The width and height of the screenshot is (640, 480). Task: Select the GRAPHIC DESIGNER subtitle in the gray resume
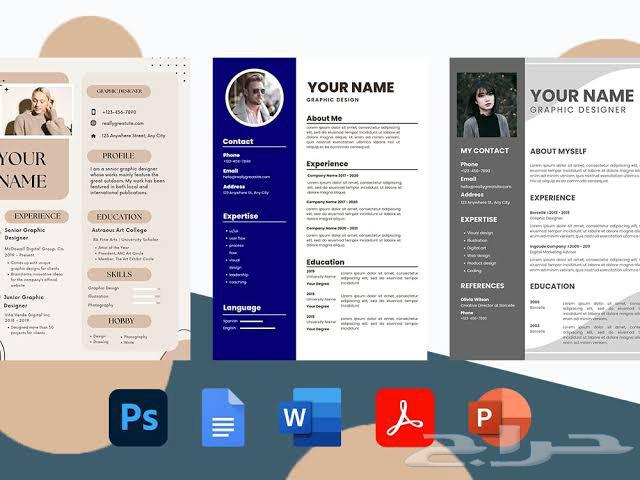click(x=578, y=110)
